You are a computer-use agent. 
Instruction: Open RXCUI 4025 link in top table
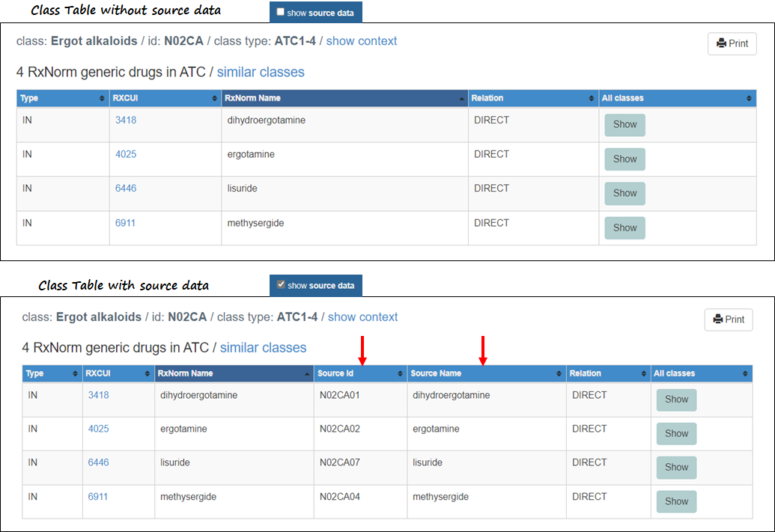click(x=126, y=154)
